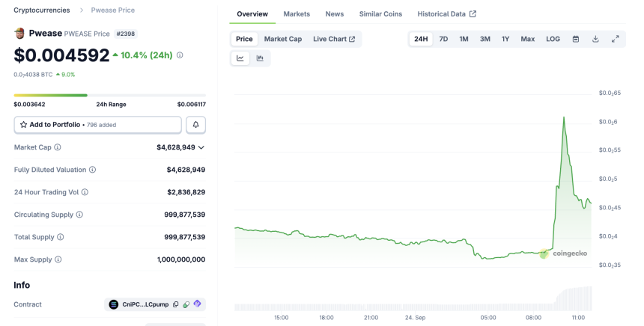The height and width of the screenshot is (326, 644).
Task: Click the Circulating Supply info icon
Action: point(79,215)
